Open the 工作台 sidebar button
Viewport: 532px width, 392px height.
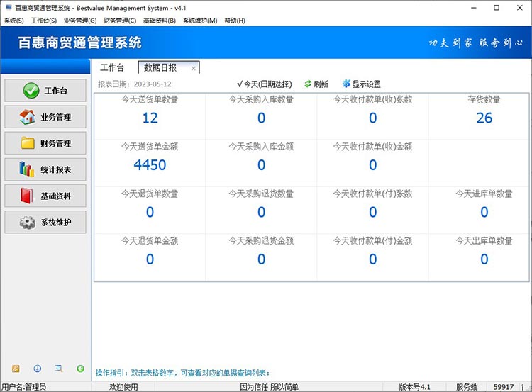point(45,91)
